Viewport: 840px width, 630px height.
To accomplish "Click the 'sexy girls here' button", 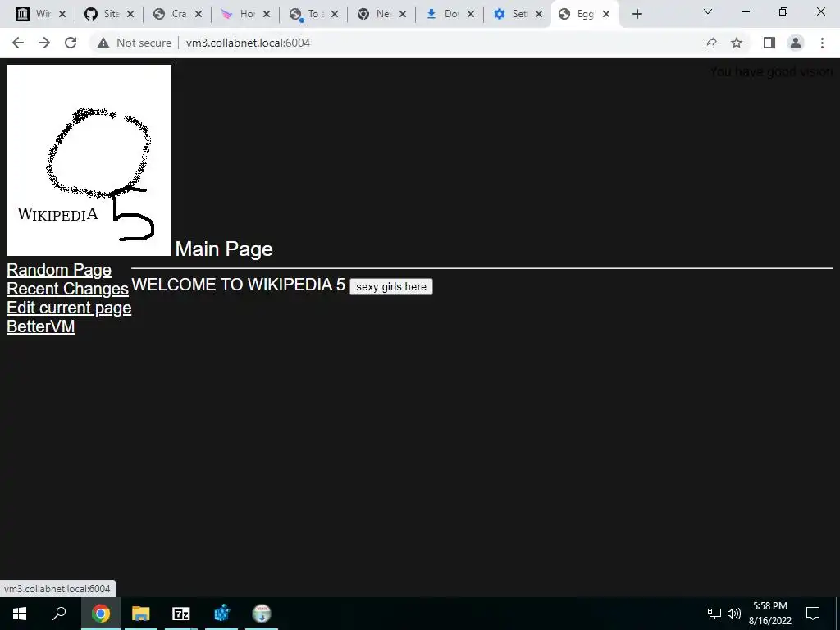I will [391, 286].
